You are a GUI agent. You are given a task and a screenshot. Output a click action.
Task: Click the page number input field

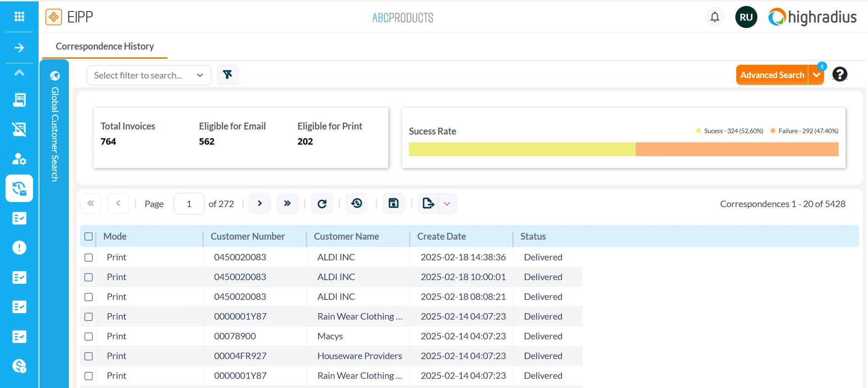coord(189,203)
